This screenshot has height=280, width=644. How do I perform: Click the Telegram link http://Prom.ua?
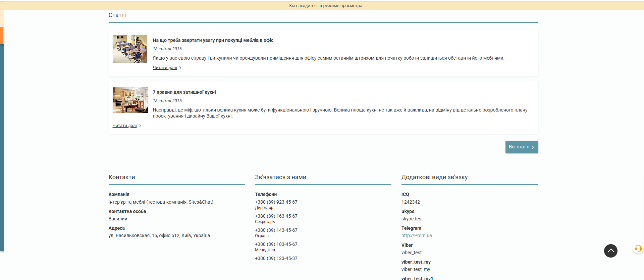(416, 235)
